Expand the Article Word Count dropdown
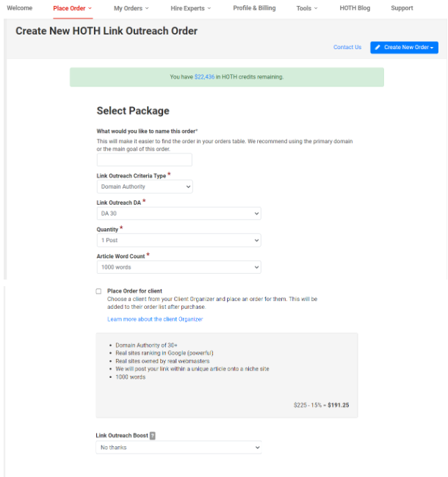 [178, 267]
